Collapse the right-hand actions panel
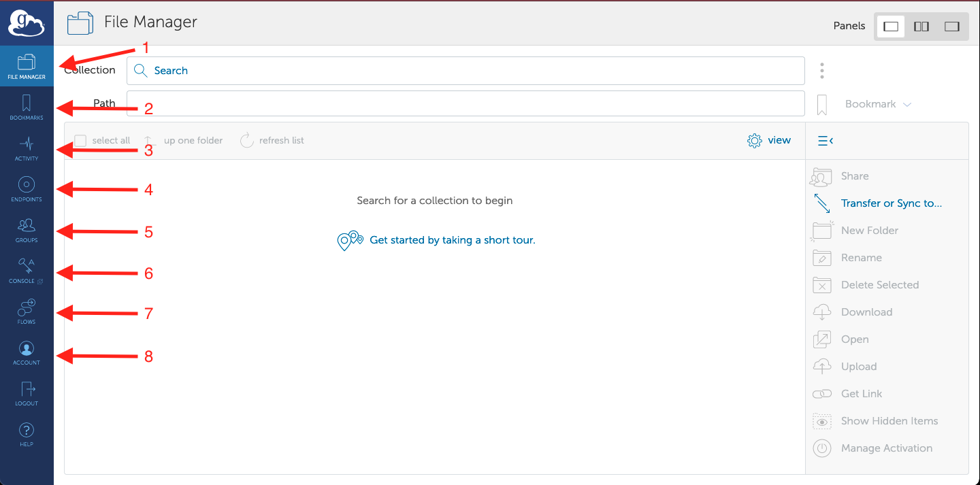The height and width of the screenshot is (485, 980). point(825,141)
